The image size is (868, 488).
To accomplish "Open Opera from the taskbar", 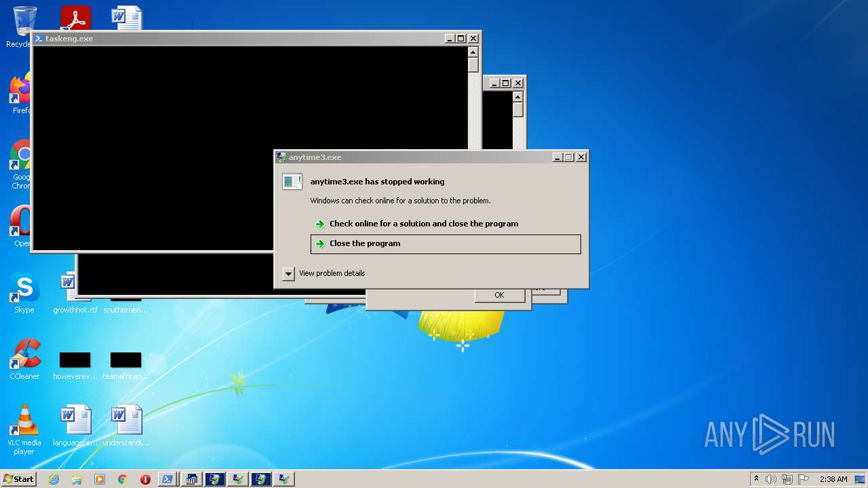I will (x=145, y=479).
